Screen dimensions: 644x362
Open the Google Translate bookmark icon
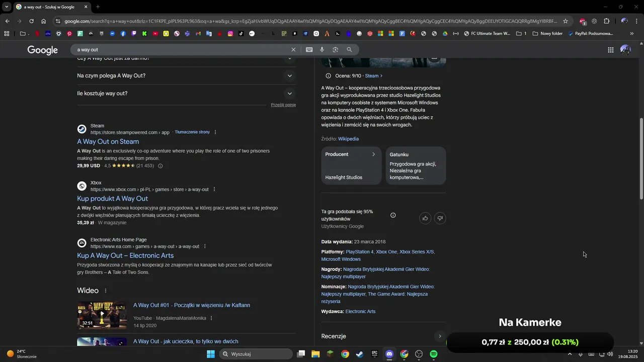click(209, 34)
